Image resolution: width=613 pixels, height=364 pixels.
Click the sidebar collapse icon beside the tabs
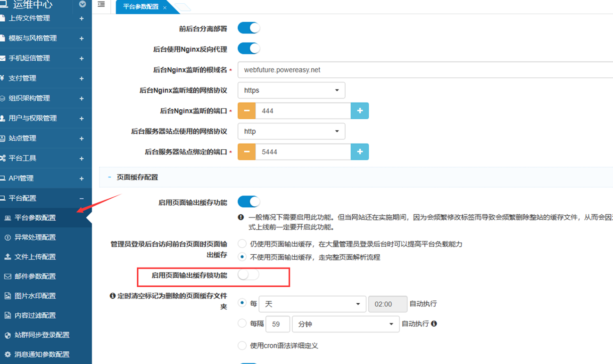pos(101,5)
